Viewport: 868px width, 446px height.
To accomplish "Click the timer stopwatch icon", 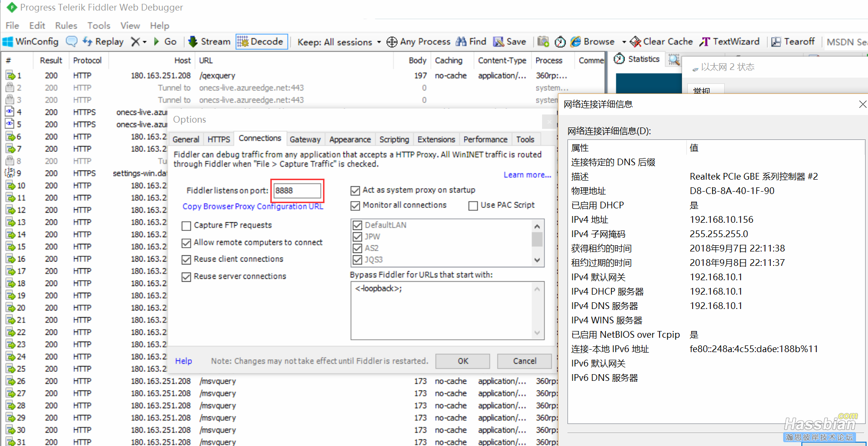I will pyautogui.click(x=560, y=42).
